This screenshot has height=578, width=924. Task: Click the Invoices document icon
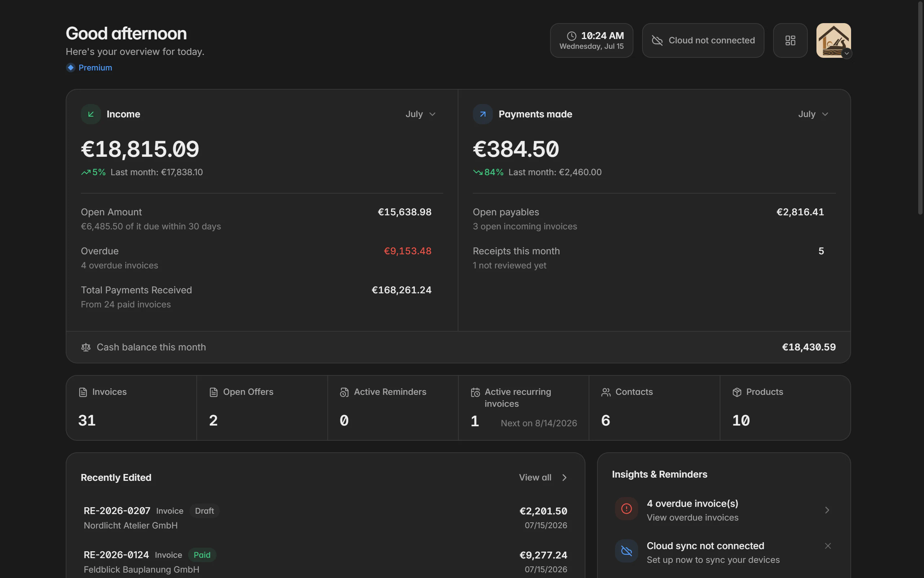pyautogui.click(x=83, y=392)
